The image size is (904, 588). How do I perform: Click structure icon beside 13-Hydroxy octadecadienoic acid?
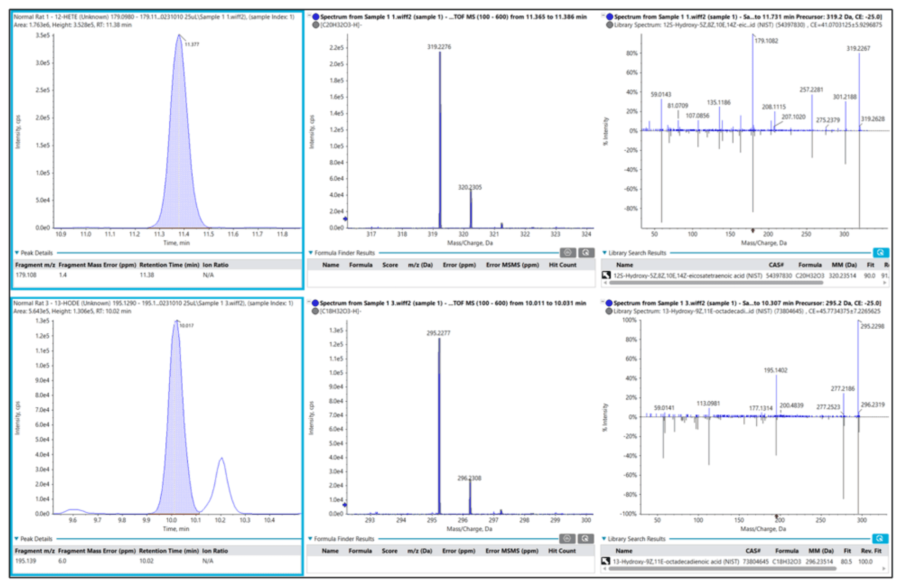point(606,561)
